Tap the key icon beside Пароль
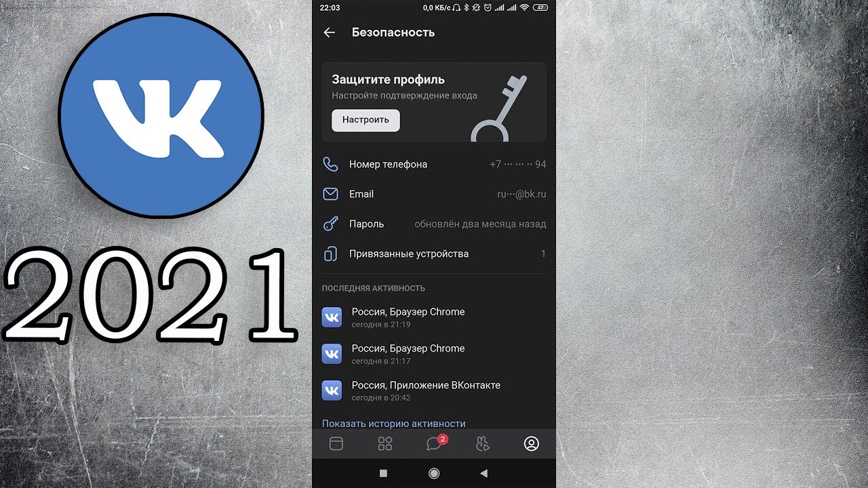 tap(330, 224)
